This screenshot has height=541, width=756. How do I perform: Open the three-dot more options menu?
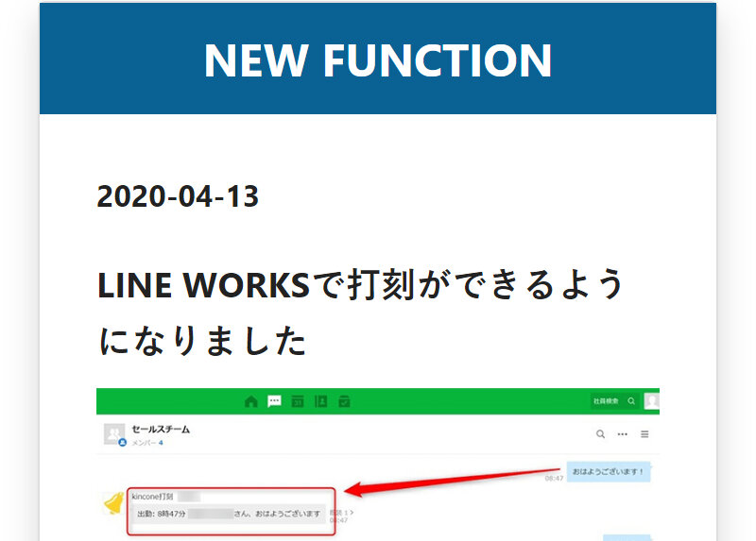click(x=623, y=434)
